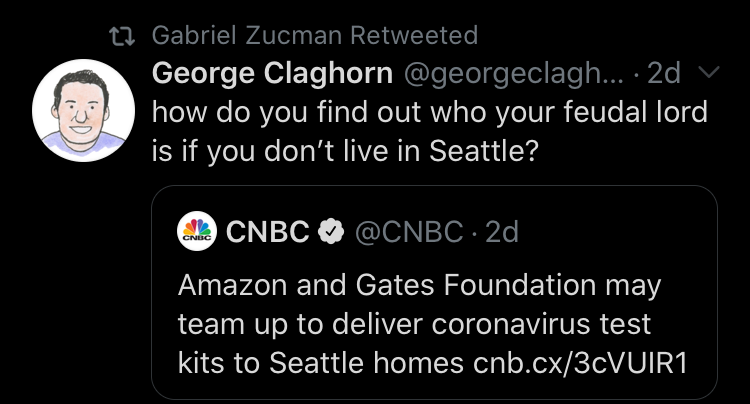The height and width of the screenshot is (404, 750).
Task: Click CNBC's verified checkmark badge
Action: (x=329, y=231)
